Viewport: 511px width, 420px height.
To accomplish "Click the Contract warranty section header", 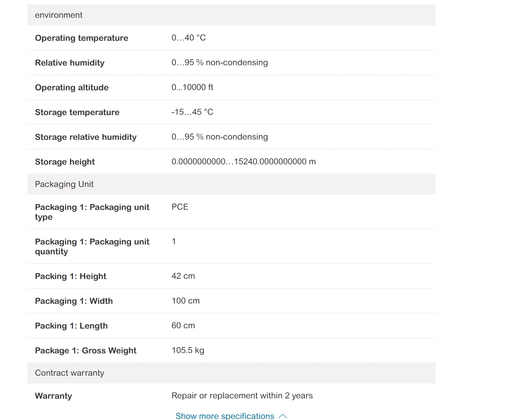I will pyautogui.click(x=69, y=373).
